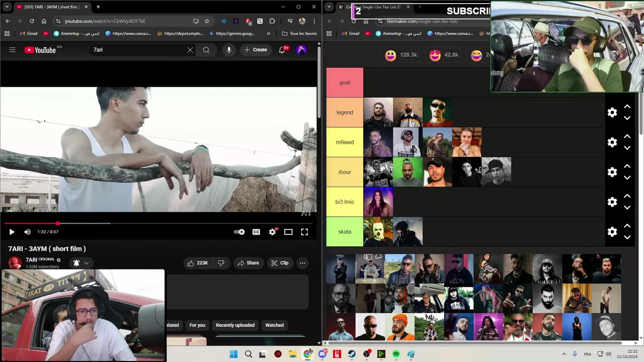This screenshot has height=362, width=644.
Task: Select the Recently uploaded filter chip
Action: click(235, 325)
